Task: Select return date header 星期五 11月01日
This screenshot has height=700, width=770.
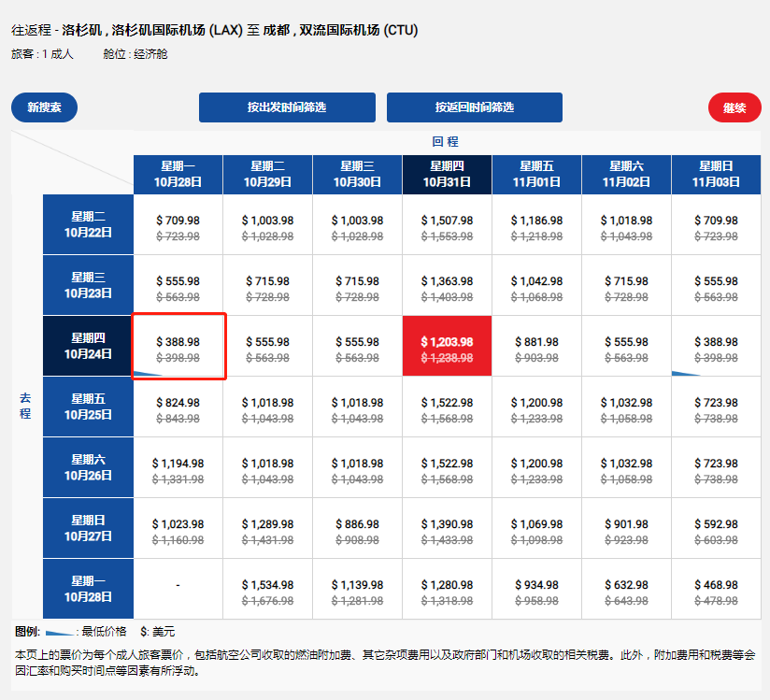Action: click(x=536, y=175)
